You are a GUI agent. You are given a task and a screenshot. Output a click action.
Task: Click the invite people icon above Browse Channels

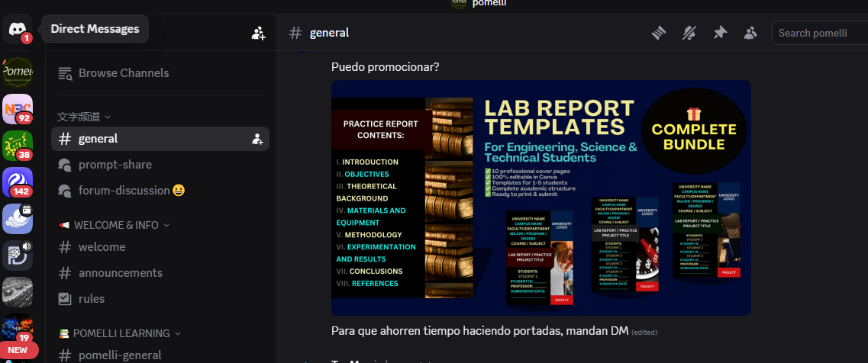[258, 33]
